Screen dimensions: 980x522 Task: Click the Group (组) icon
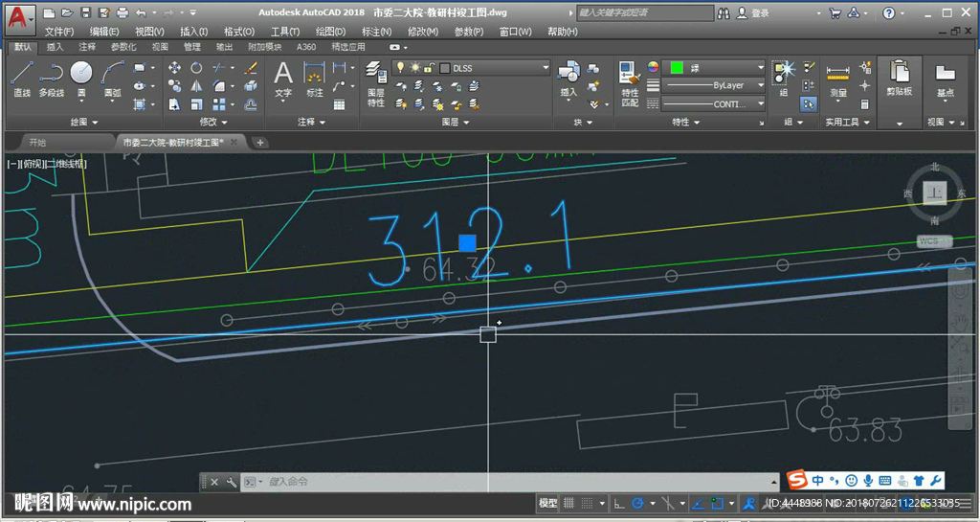[x=783, y=79]
